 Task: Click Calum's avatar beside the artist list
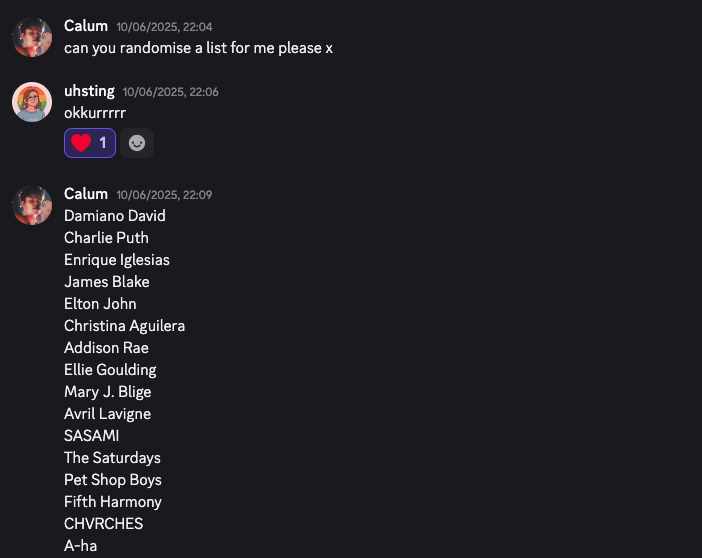coord(32,205)
